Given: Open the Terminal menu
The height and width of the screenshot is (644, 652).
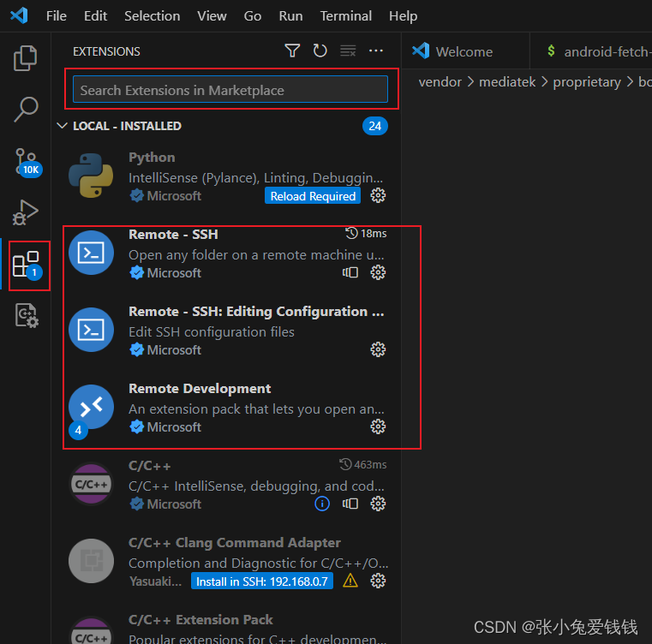Looking at the screenshot, I should point(346,15).
